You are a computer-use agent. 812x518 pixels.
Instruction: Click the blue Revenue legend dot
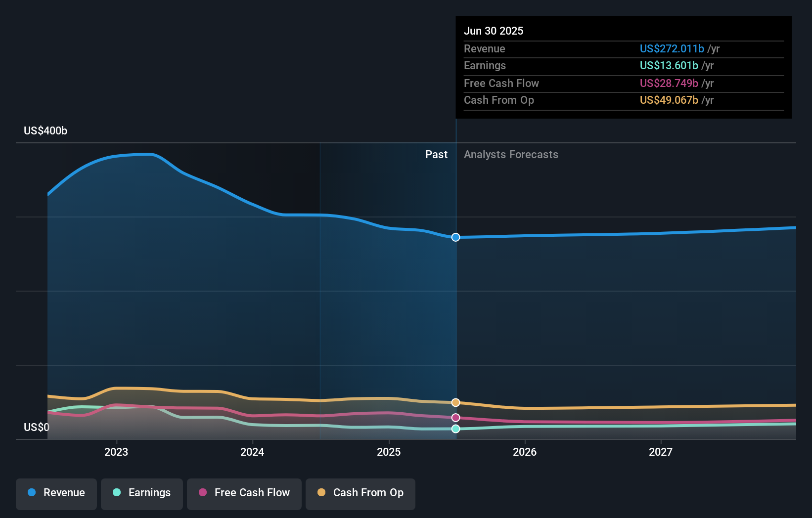coord(31,493)
